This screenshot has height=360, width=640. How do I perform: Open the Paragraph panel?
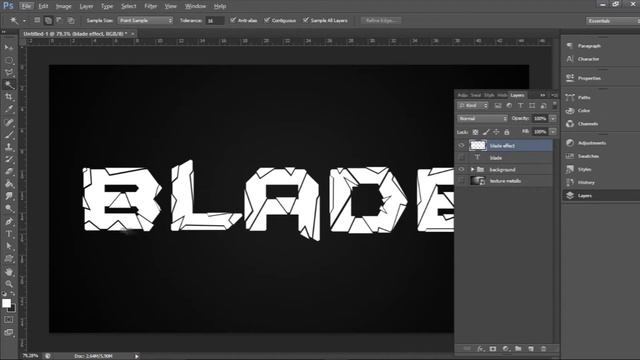pos(589,46)
